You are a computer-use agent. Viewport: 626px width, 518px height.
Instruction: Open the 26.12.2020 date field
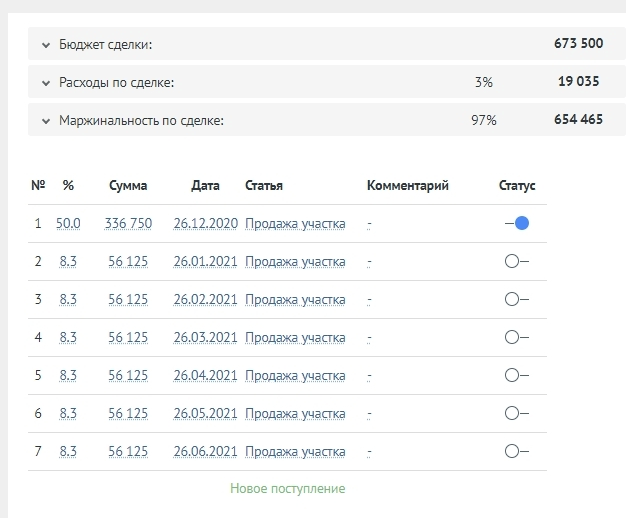coord(205,223)
